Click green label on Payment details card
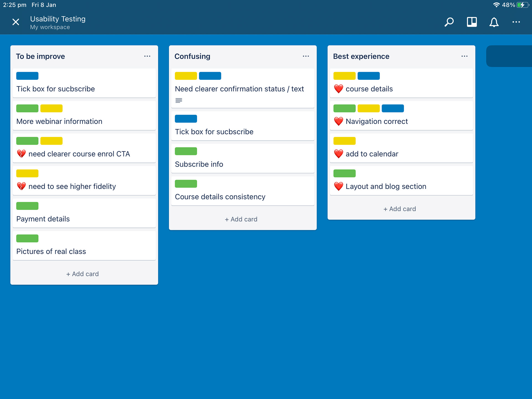 point(27,206)
